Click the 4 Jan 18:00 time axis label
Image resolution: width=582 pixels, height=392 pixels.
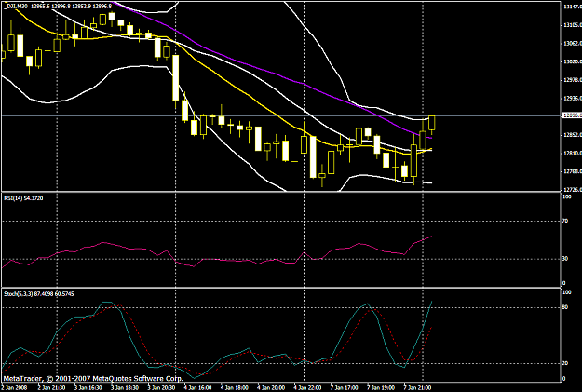coord(235,388)
